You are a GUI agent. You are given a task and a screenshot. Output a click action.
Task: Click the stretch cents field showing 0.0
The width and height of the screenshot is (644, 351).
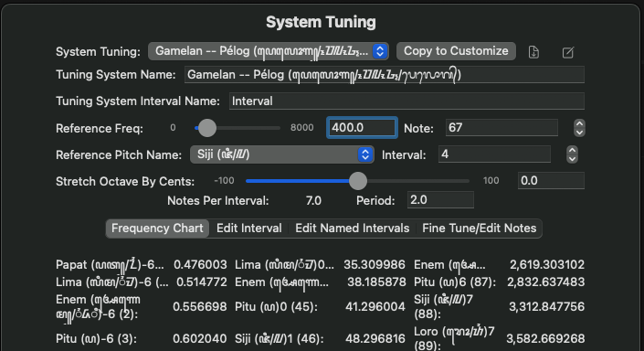551,181
